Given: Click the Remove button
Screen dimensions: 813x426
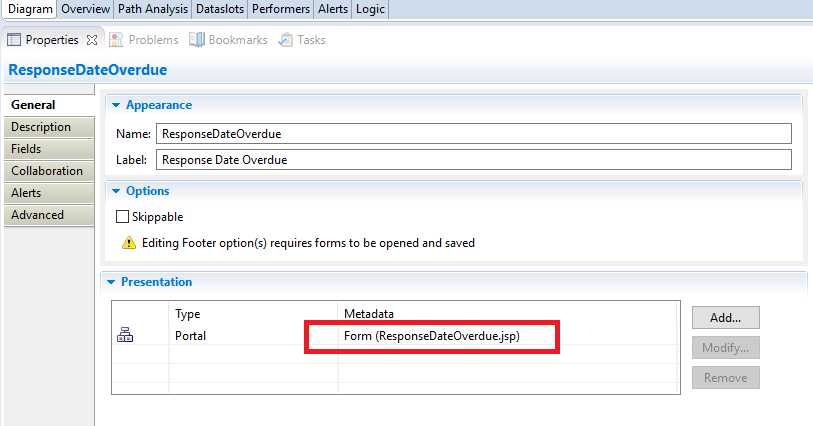Looking at the screenshot, I should (x=725, y=378).
